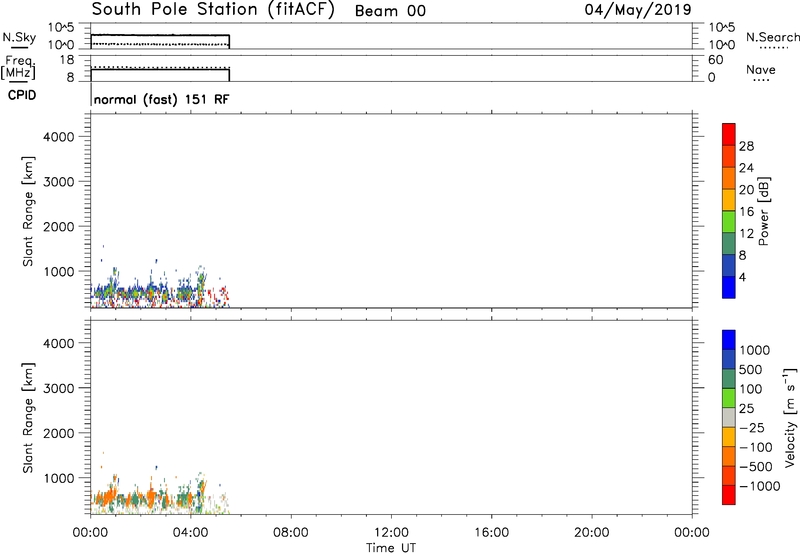Click the 08:00 time axis label

[291, 533]
